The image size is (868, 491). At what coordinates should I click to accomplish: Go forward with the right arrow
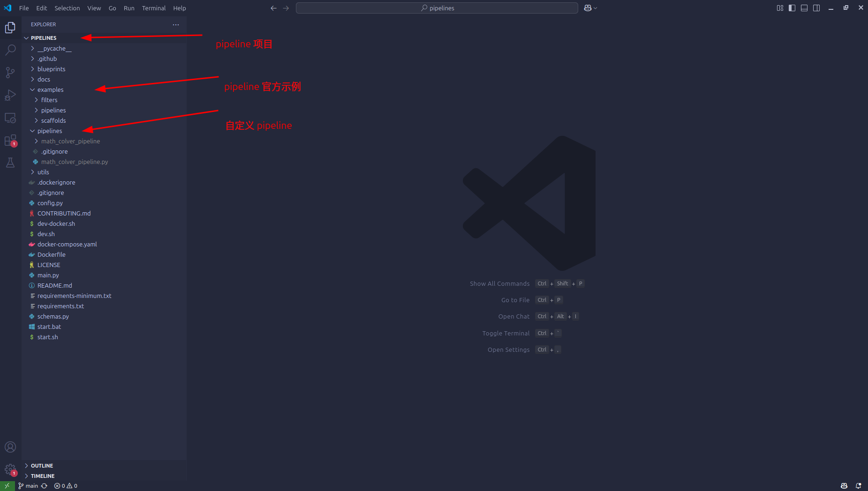286,8
